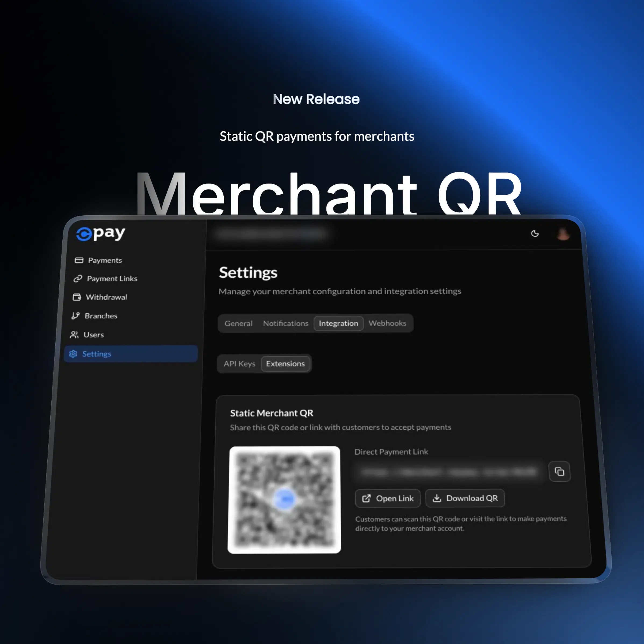
Task: Toggle dark mode with the moon icon
Action: click(535, 234)
